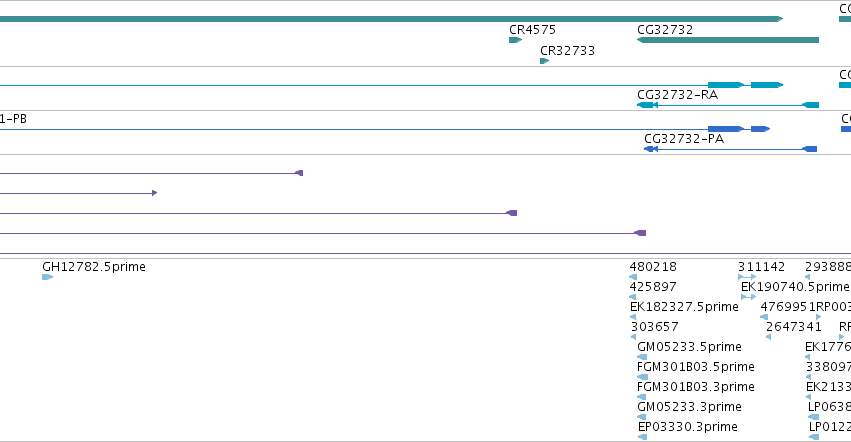The image size is (851, 442).
Task: Click the GH12782.5prime arrow glyph
Action: click(x=47, y=277)
